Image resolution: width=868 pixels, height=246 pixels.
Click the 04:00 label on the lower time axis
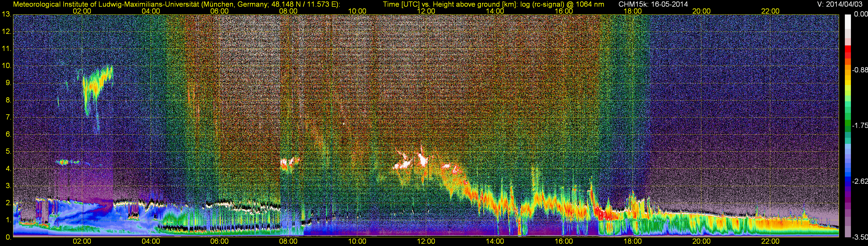[151, 241]
